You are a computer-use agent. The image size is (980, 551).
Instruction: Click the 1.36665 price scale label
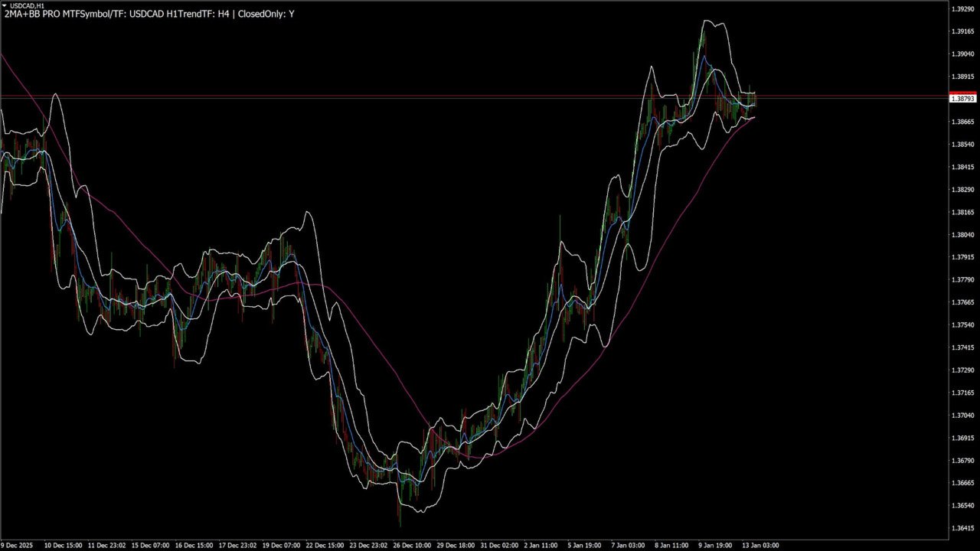pos(962,483)
